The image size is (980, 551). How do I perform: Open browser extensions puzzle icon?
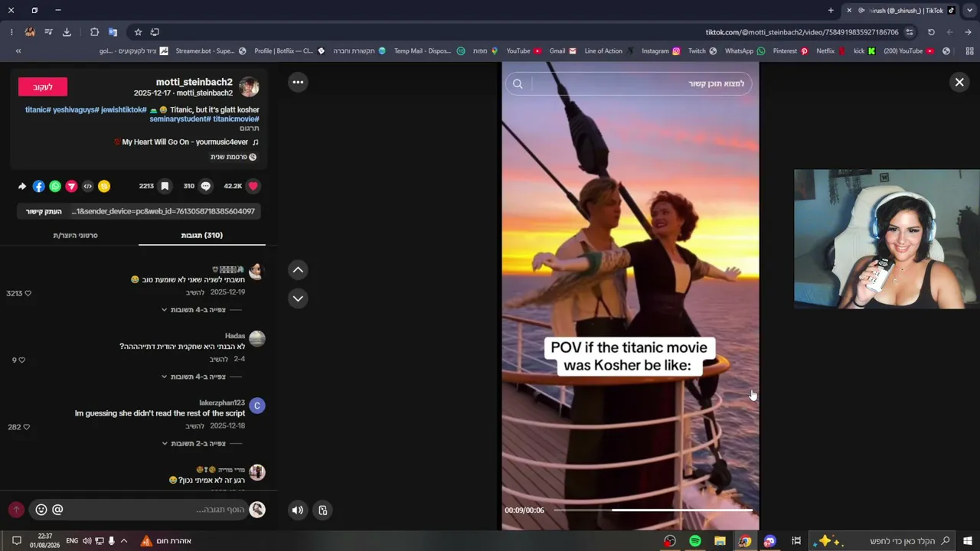(x=94, y=32)
